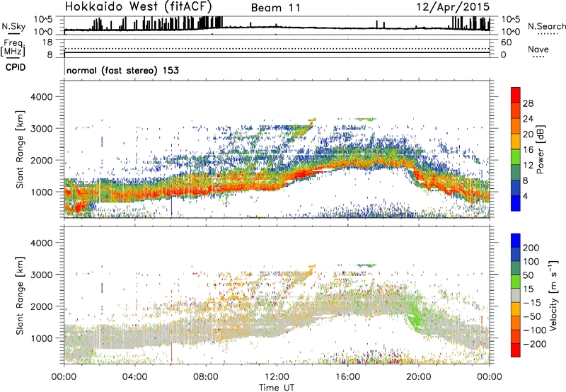Click the red bottom of velocity color bar
Screen dimensions: 566x392
pos(516,350)
